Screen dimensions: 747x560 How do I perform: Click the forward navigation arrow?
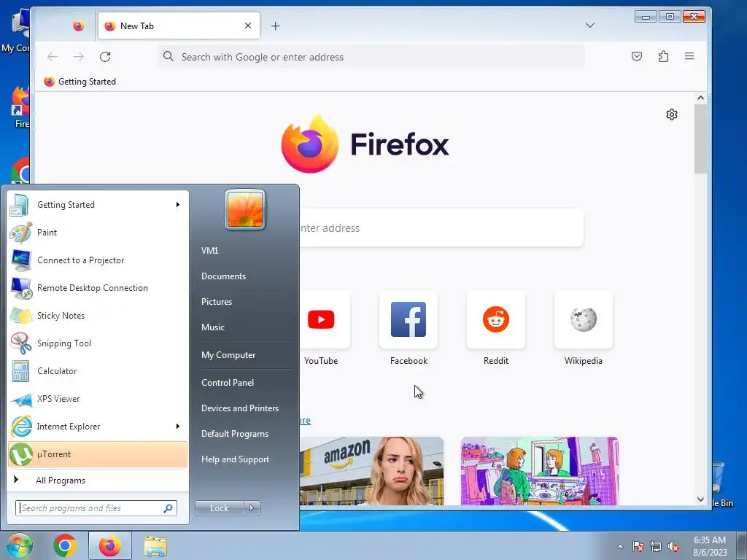click(79, 57)
